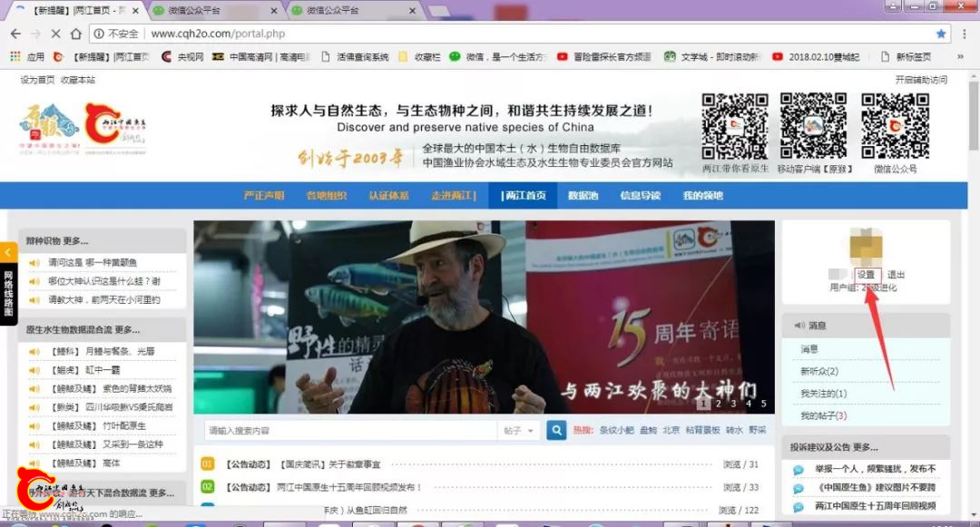This screenshot has height=527, width=980.
Task: Open the 应用 apps shortcut
Action: 27,57
